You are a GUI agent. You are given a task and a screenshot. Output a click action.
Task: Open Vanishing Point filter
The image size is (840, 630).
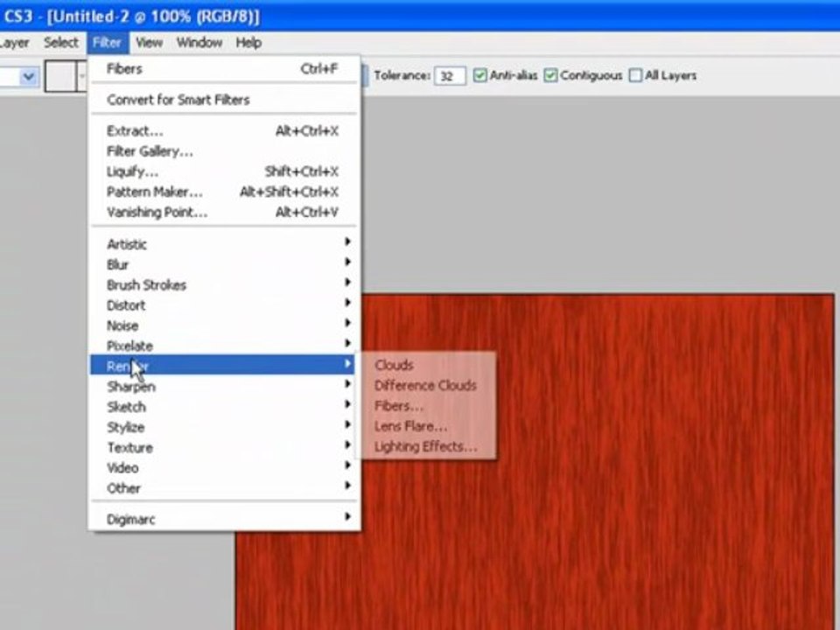pyautogui.click(x=223, y=213)
